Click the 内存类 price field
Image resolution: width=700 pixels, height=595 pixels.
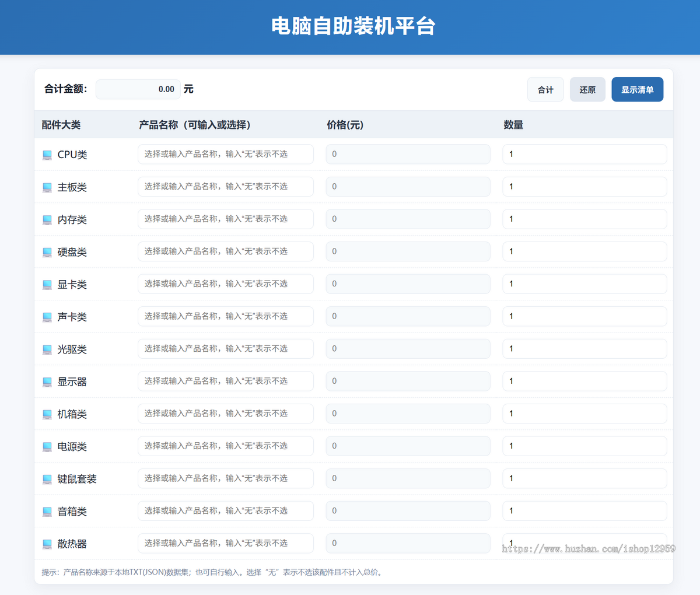tap(408, 219)
